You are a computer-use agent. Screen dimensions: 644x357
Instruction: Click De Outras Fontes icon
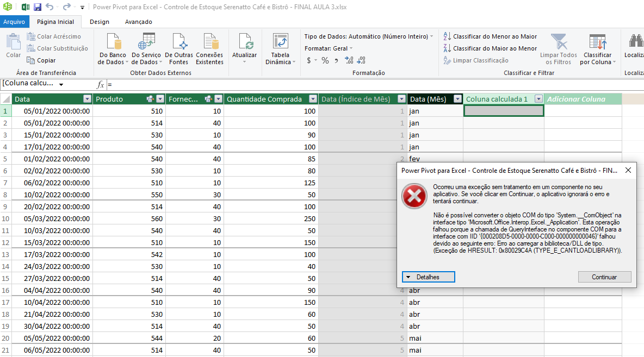click(178, 49)
